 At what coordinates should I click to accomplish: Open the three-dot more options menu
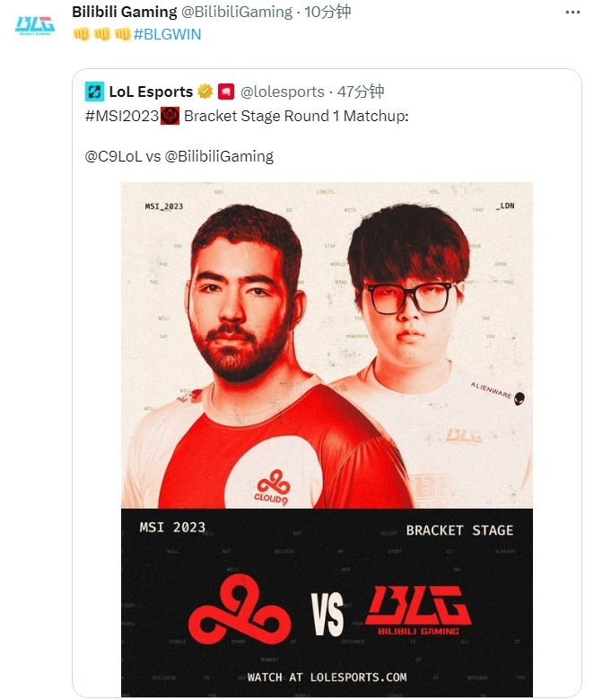[x=572, y=12]
